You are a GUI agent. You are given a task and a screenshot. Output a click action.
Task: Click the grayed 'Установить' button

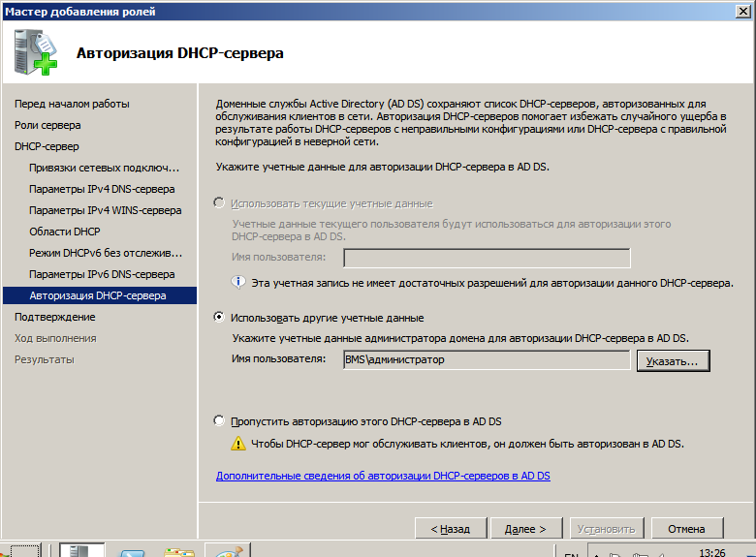607,529
